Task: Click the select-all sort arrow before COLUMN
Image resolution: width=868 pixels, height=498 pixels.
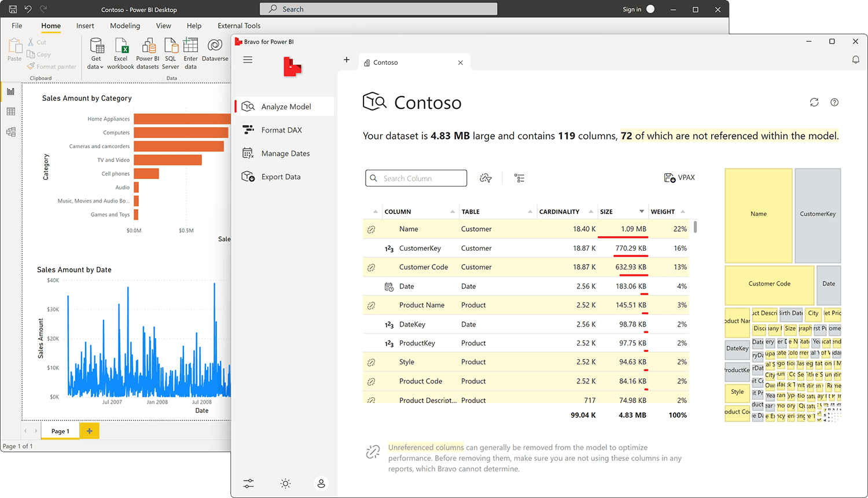Action: click(x=375, y=211)
